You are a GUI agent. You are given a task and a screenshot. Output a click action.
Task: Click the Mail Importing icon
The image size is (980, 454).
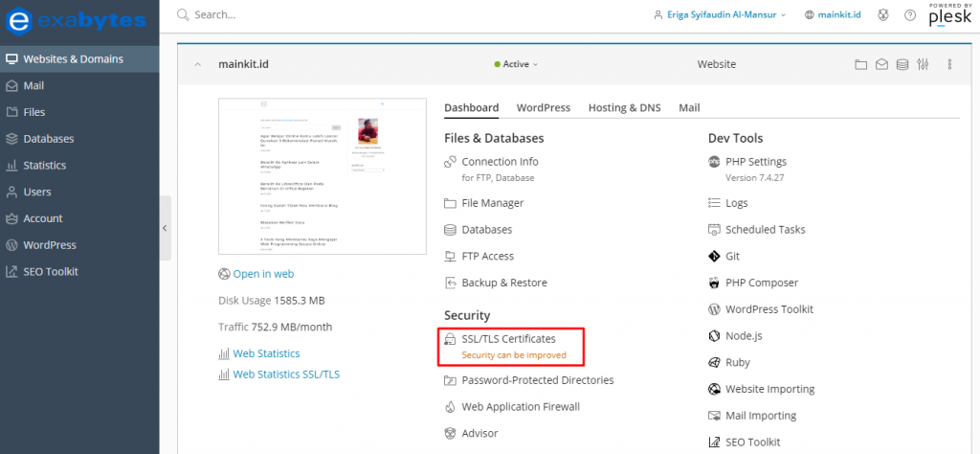click(714, 416)
